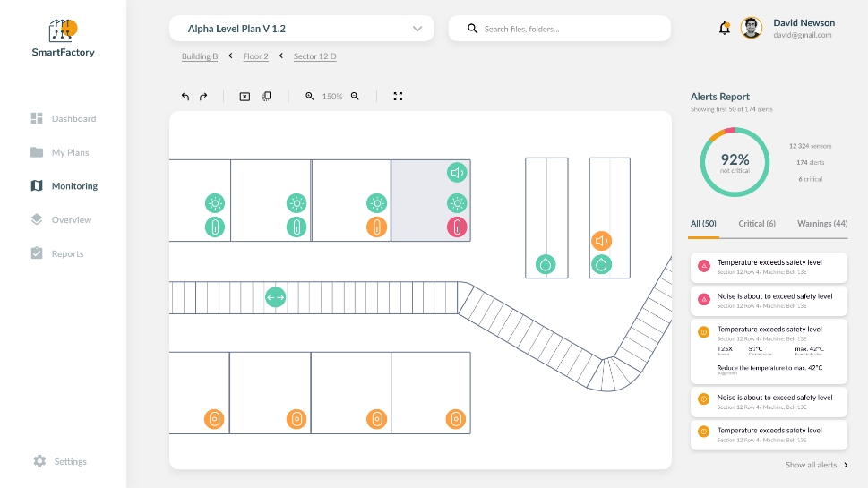This screenshot has width=868, height=488.
Task: Click the redo arrow in toolbar
Action: point(203,97)
